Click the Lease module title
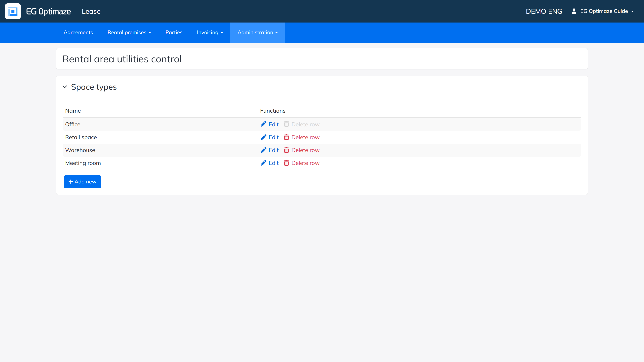This screenshot has height=362, width=644. coord(91,11)
